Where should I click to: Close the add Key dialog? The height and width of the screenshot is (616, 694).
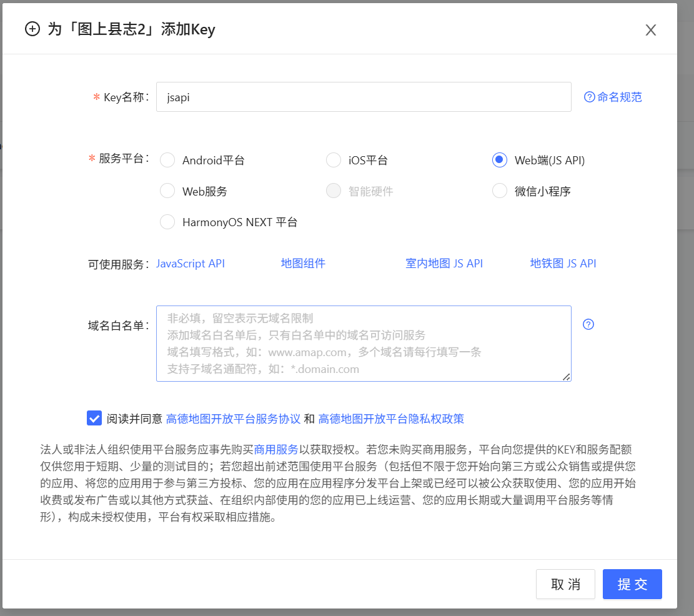(650, 30)
